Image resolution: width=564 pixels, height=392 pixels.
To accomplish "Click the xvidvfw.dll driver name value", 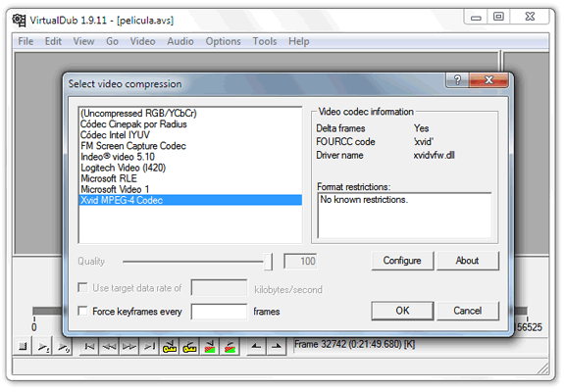I will point(434,155).
